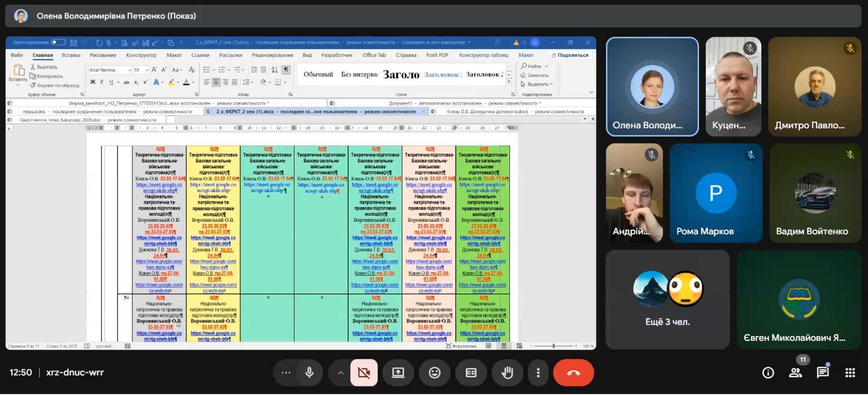Select the Рома Марков participant tile
Screen dimensions: 868x395
coord(716,193)
